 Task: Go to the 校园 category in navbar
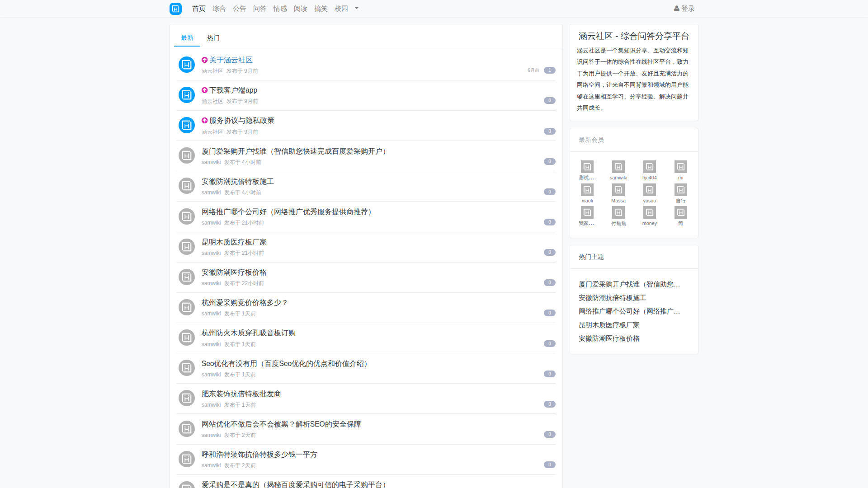[341, 9]
